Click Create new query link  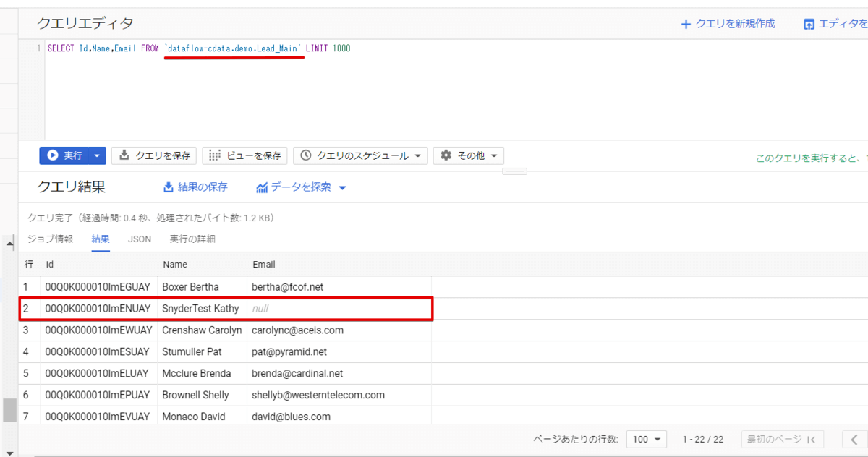coord(728,24)
